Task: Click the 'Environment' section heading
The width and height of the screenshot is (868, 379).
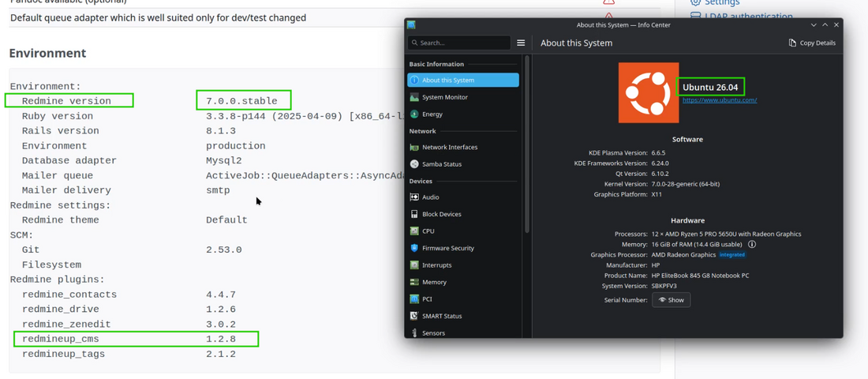Action: (47, 53)
